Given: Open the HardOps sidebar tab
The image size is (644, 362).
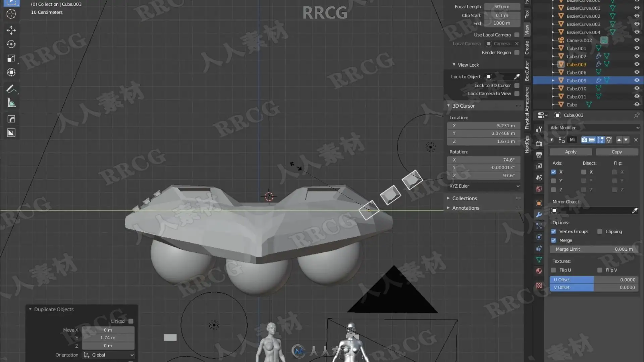Looking at the screenshot, I should click(527, 144).
